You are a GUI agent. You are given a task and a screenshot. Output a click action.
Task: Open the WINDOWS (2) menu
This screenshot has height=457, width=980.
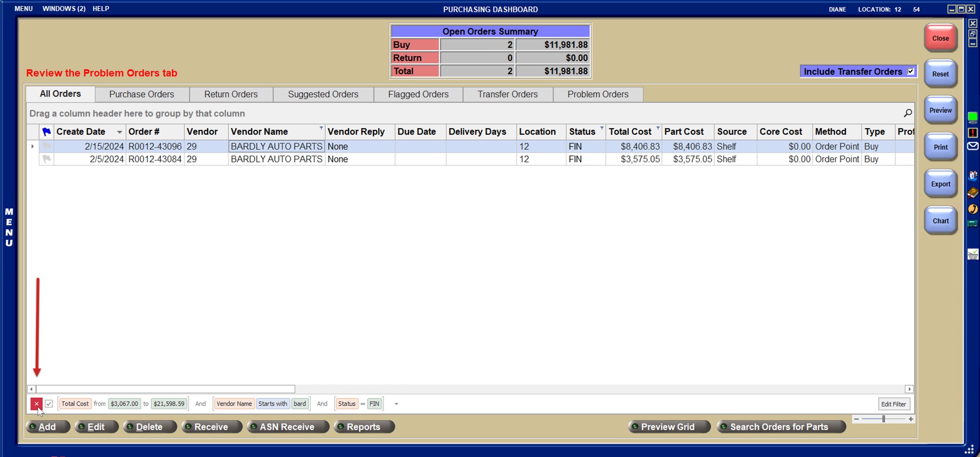click(x=64, y=9)
